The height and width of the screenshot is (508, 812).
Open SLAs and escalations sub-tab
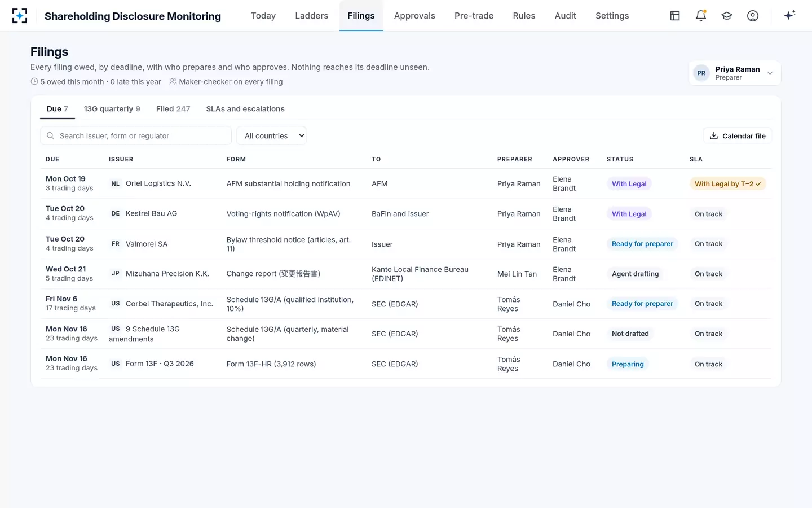point(245,109)
